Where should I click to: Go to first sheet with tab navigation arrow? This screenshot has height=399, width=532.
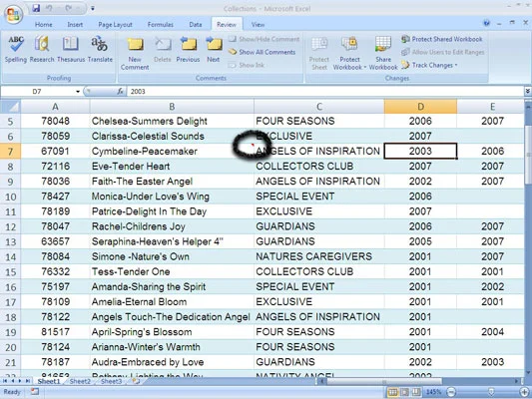5,381
